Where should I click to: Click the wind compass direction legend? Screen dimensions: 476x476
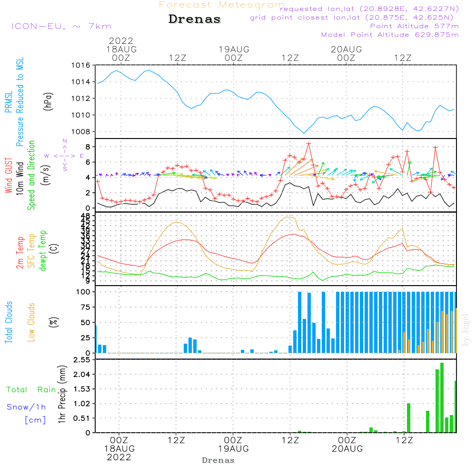tap(65, 156)
